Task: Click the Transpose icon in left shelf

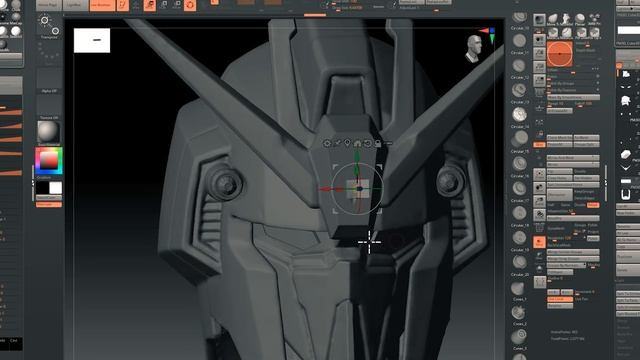Action: (x=49, y=26)
